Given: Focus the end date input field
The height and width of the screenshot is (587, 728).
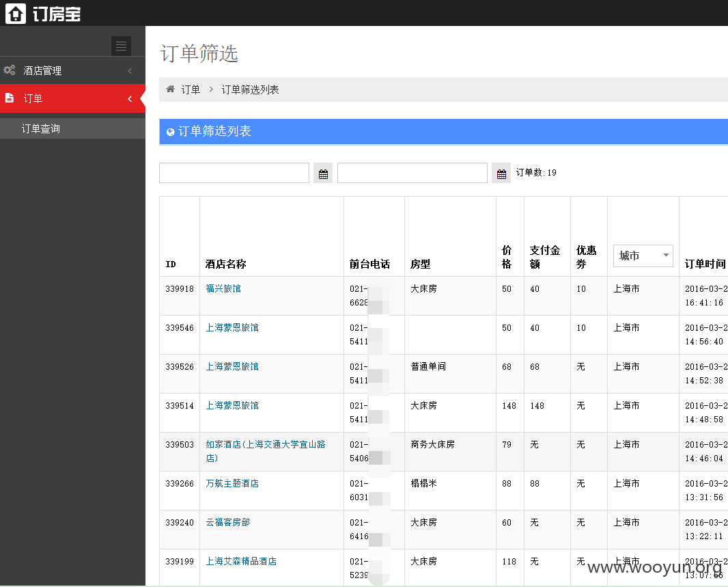Looking at the screenshot, I should [x=412, y=173].
